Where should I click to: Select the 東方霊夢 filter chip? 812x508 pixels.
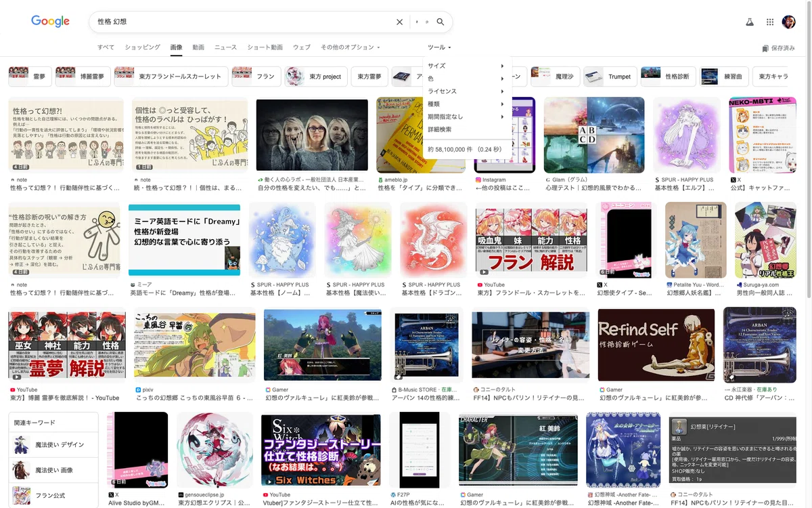[369, 77]
